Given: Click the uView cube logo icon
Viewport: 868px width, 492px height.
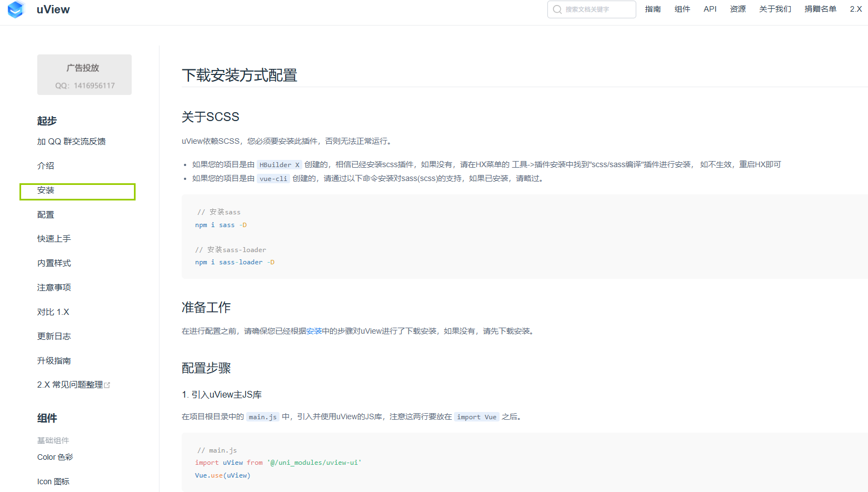Looking at the screenshot, I should click(16, 9).
